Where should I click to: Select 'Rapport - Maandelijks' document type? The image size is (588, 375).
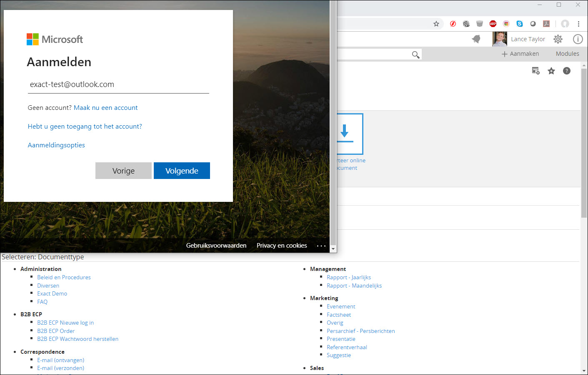pyautogui.click(x=354, y=286)
